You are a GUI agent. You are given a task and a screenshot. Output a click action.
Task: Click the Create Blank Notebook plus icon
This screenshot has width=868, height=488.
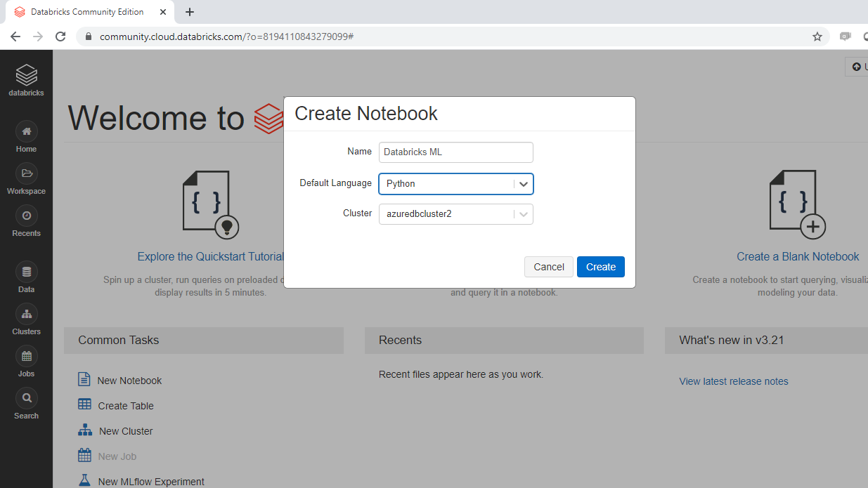coord(797,204)
